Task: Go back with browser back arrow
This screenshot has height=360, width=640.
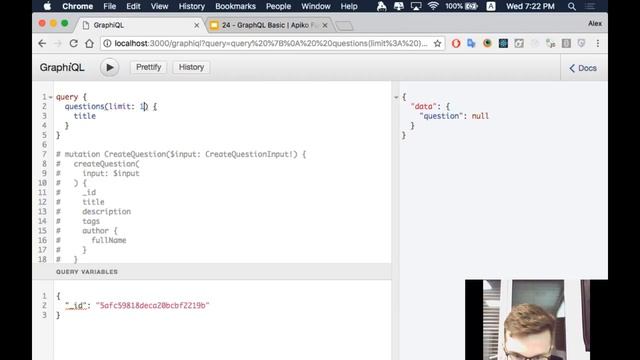Action: 42,43
